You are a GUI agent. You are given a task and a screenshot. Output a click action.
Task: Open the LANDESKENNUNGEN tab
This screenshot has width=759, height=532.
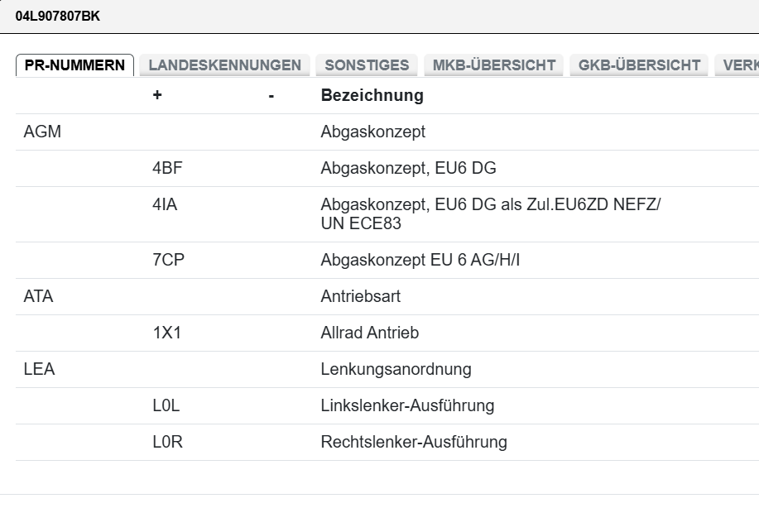coord(224,65)
